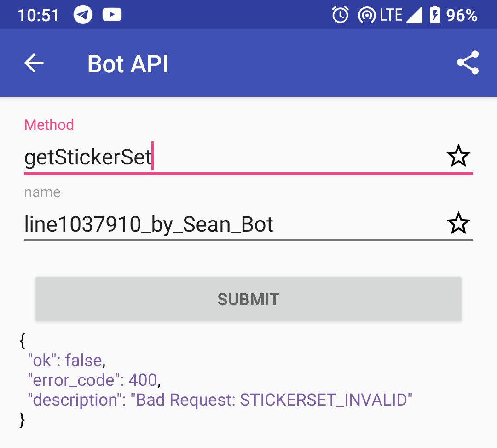Tap the YouTube notification icon
The height and width of the screenshot is (448, 497).
tap(112, 15)
